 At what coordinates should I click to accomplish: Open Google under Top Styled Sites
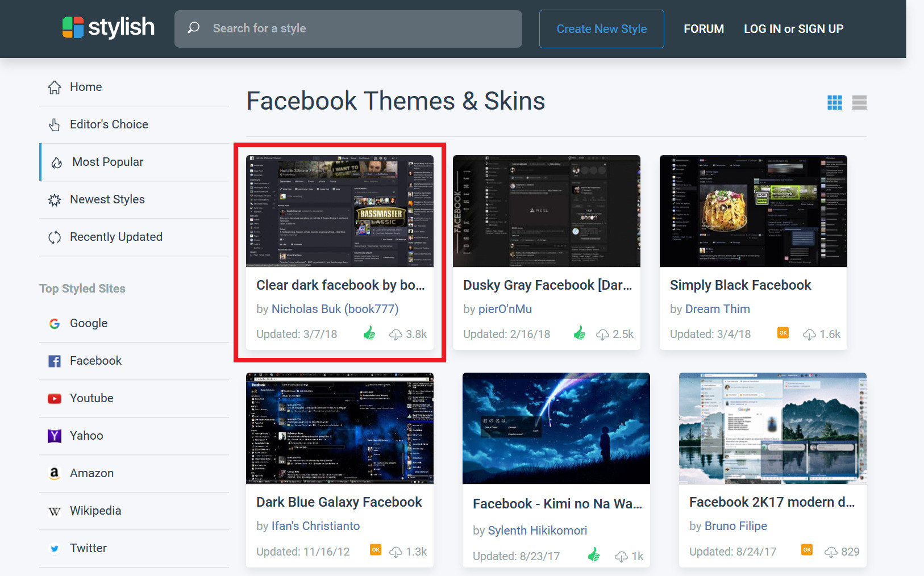pos(134,323)
